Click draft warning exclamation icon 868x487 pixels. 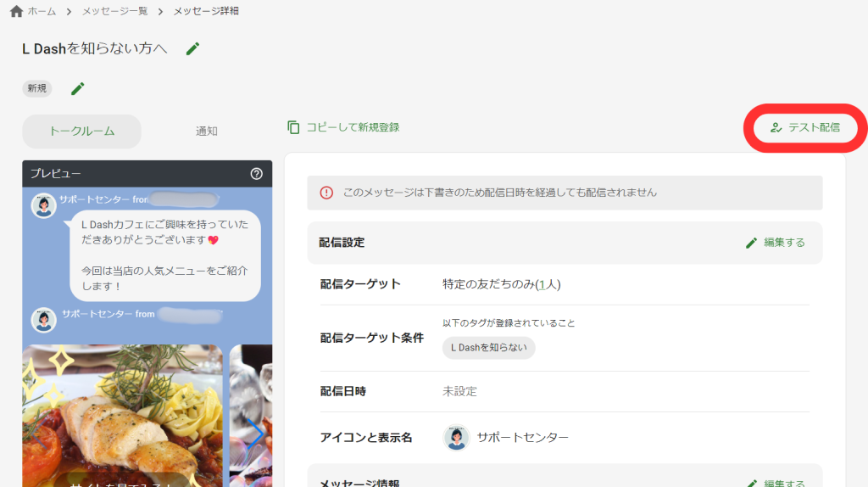pos(326,193)
